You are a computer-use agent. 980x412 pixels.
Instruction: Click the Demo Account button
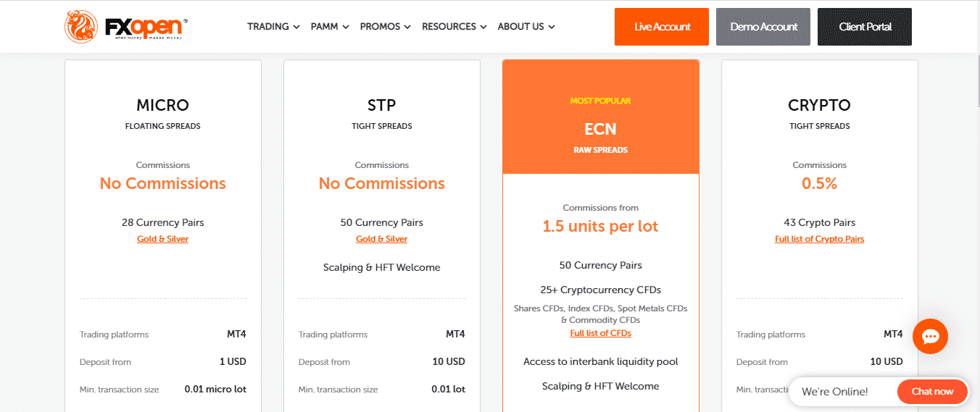(763, 27)
